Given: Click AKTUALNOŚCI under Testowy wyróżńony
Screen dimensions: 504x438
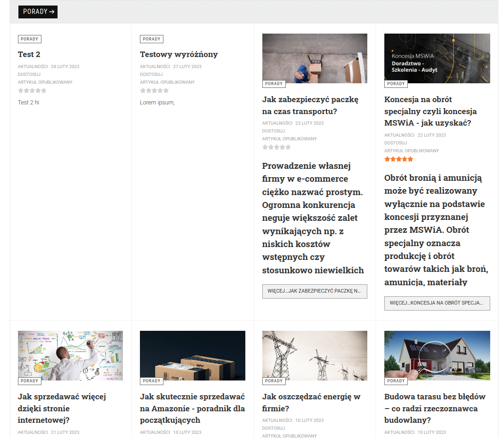Looking at the screenshot, I should (x=155, y=67).
